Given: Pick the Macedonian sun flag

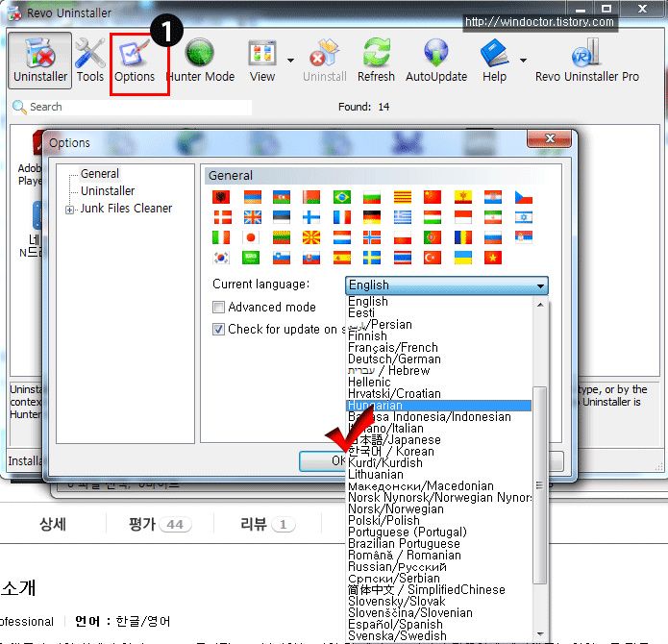Looking at the screenshot, I should tap(311, 237).
